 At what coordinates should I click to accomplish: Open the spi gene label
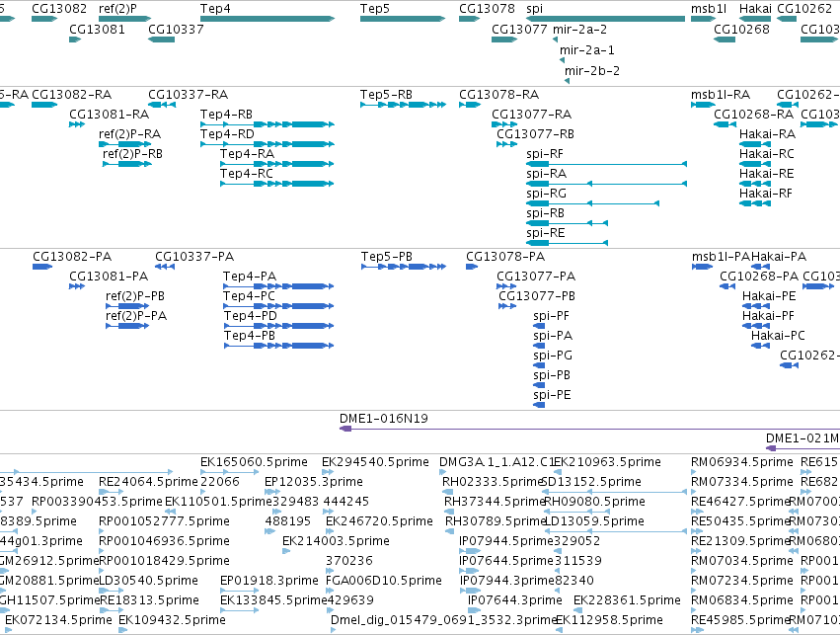click(534, 9)
